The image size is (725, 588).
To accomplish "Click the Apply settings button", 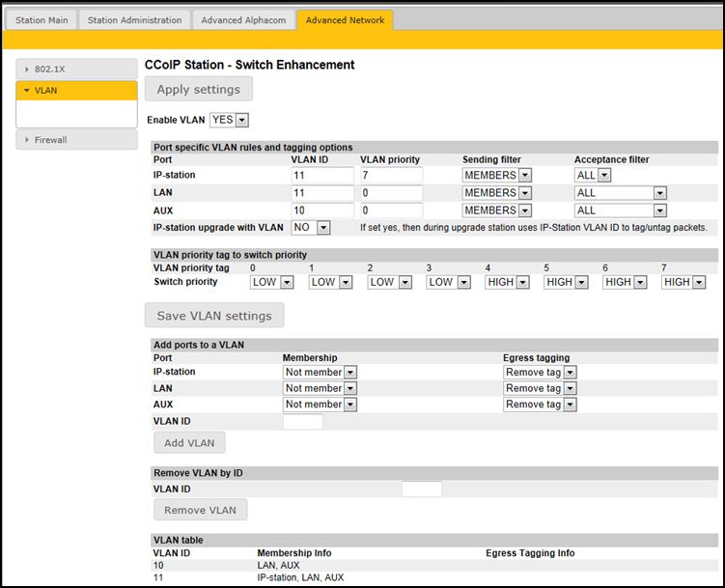I will click(198, 90).
